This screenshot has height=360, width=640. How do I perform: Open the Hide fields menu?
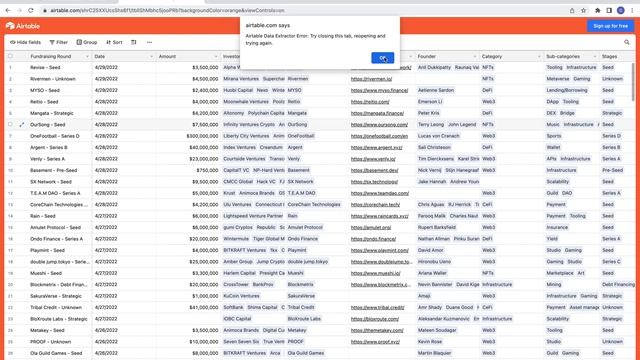[x=25, y=42]
